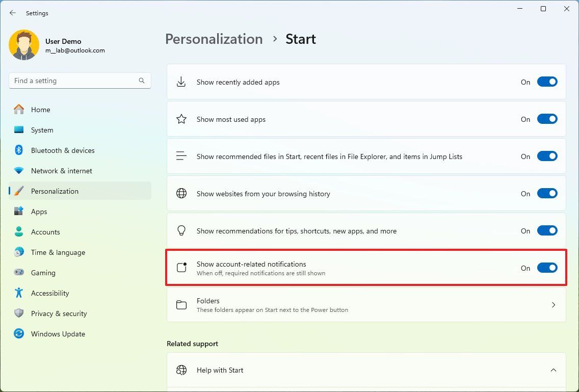Toggle off Show recently added apps
This screenshot has height=392, width=579.
pos(547,82)
